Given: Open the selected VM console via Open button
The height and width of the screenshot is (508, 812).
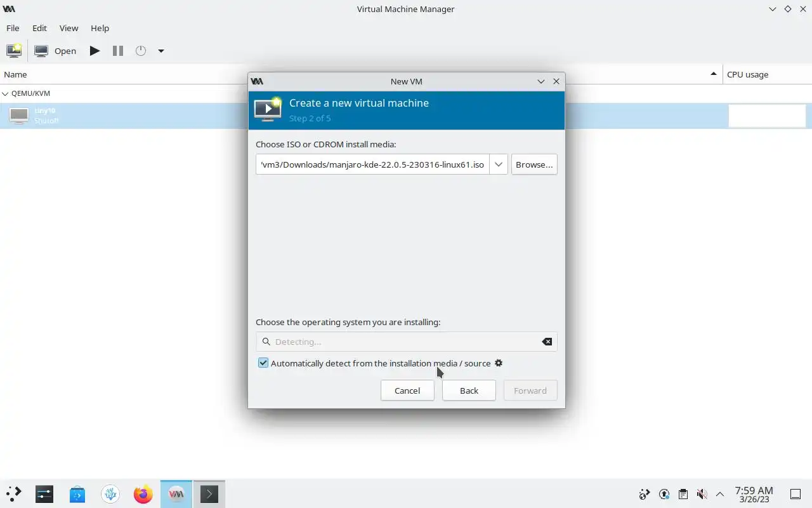Looking at the screenshot, I should tap(55, 51).
